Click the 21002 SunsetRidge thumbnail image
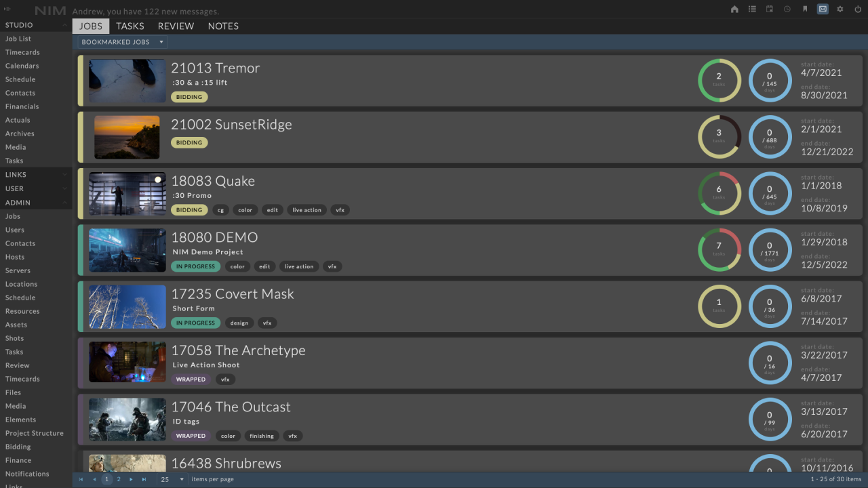 127,136
